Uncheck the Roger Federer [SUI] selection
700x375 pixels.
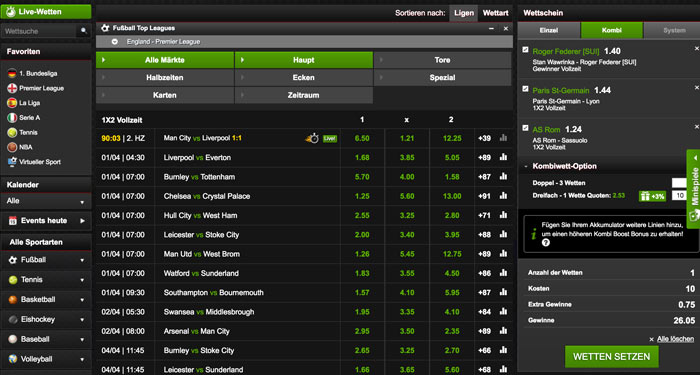point(525,50)
